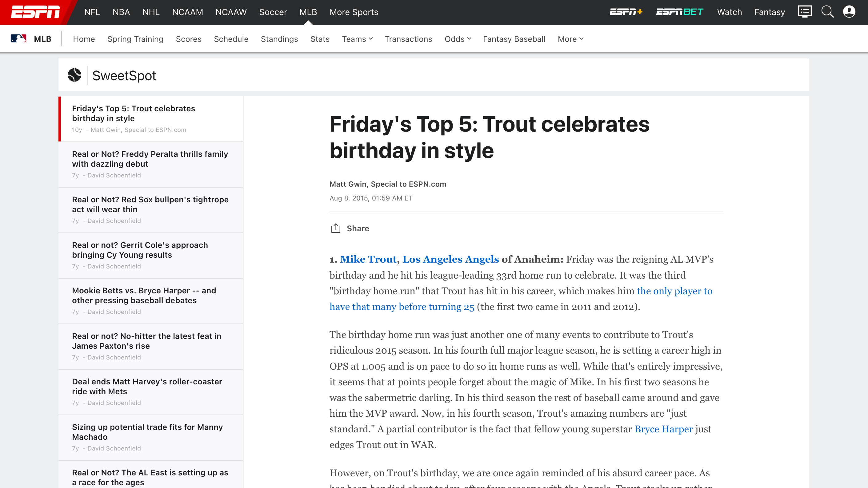Expand the Odds dropdown
Screen dimensions: 868x488
click(x=458, y=39)
